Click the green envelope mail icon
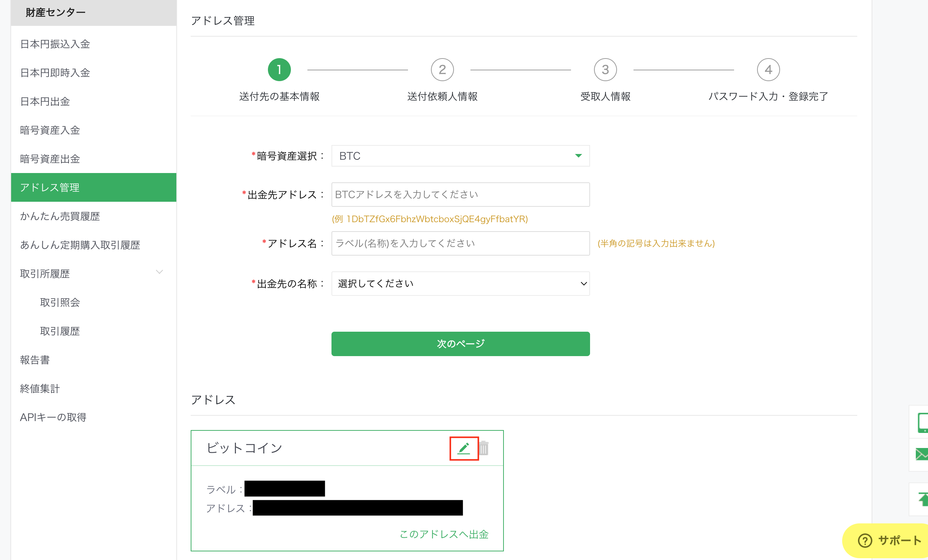This screenshot has width=928, height=560. [x=922, y=454]
